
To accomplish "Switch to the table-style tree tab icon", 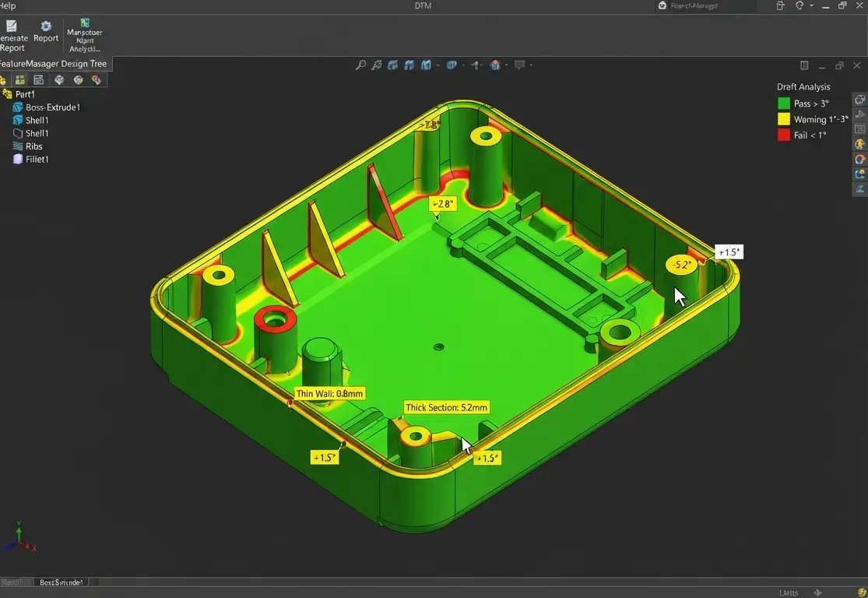I will pos(39,79).
